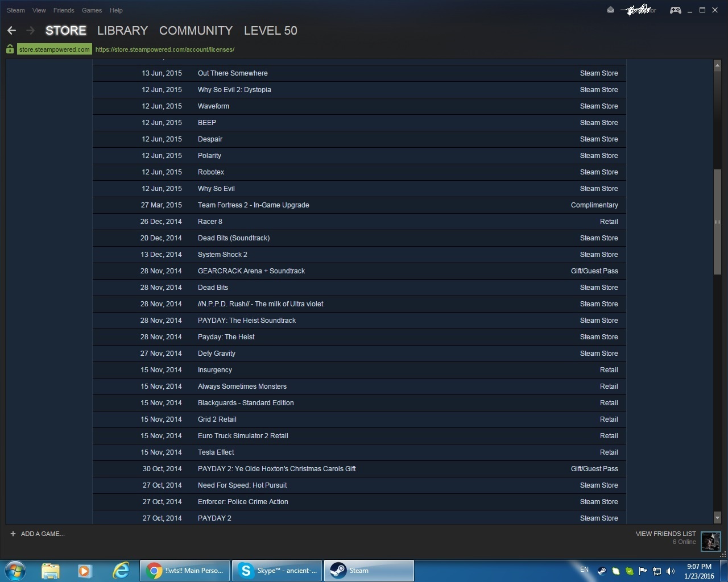The image size is (728, 582).
Task: Click the green SSL padlock icon
Action: point(10,49)
